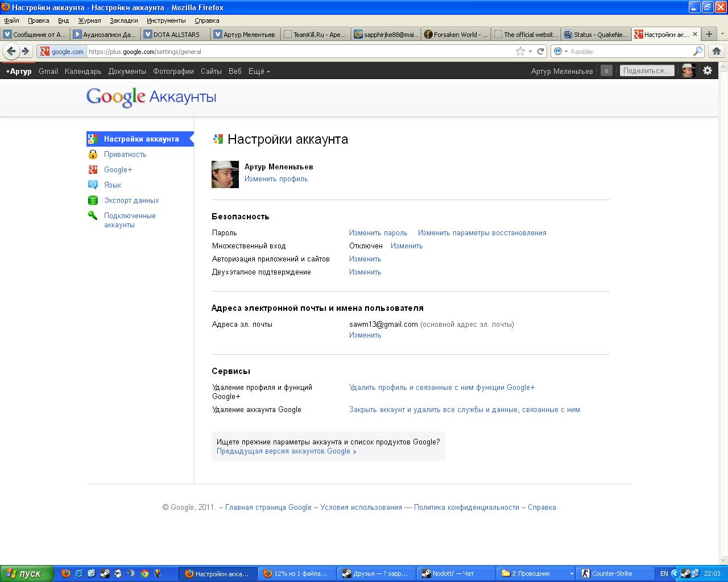728x582 pixels.
Task: Open the Windows Пуск start button
Action: (x=27, y=573)
